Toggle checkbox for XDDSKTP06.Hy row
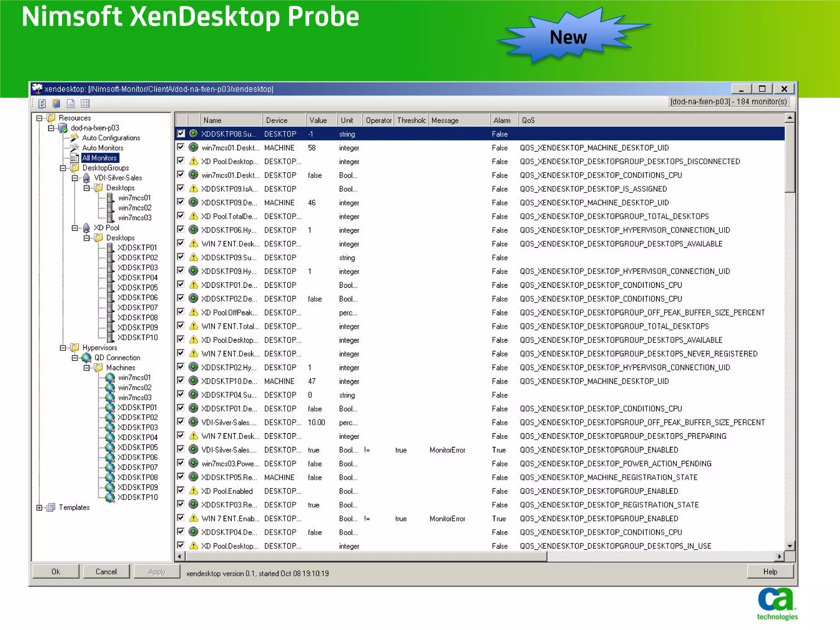Viewport: 840px width, 630px height. pos(181,229)
